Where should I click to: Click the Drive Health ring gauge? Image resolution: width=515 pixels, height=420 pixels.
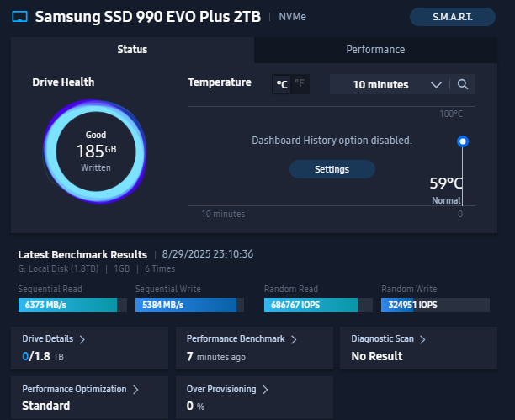click(x=95, y=152)
